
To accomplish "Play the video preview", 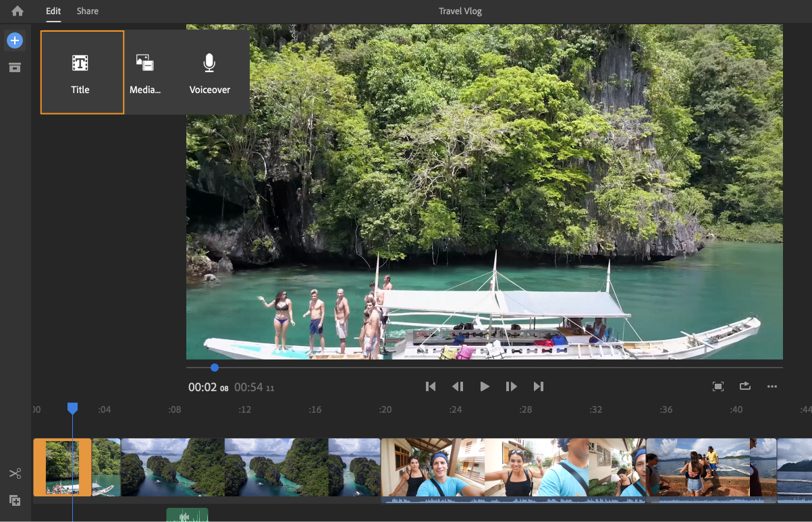I will click(x=485, y=386).
